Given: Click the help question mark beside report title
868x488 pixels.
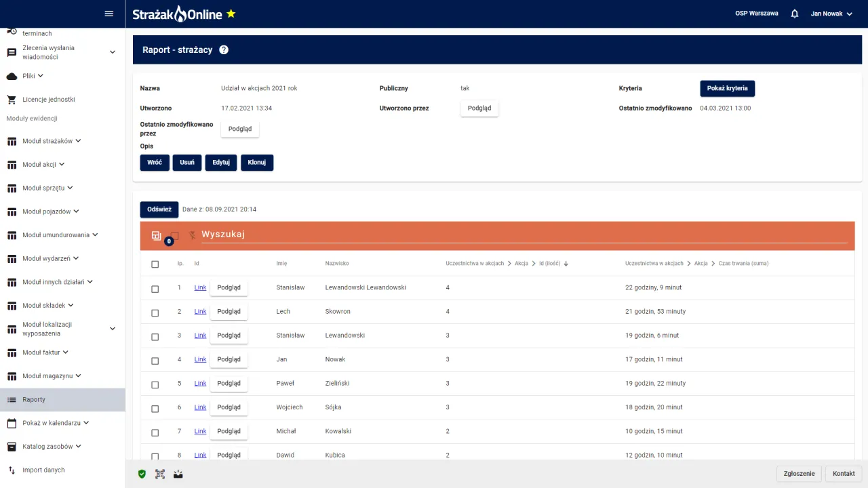Looking at the screenshot, I should pyautogui.click(x=224, y=50).
